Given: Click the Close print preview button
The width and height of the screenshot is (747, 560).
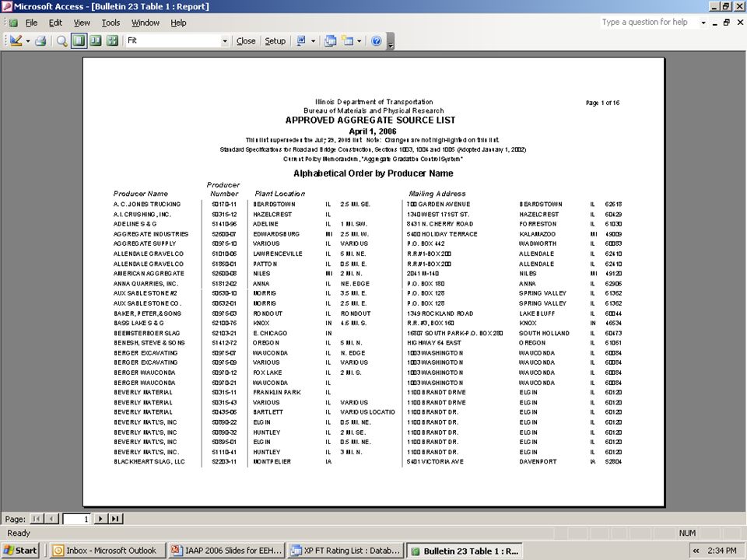Looking at the screenshot, I should (x=246, y=41).
